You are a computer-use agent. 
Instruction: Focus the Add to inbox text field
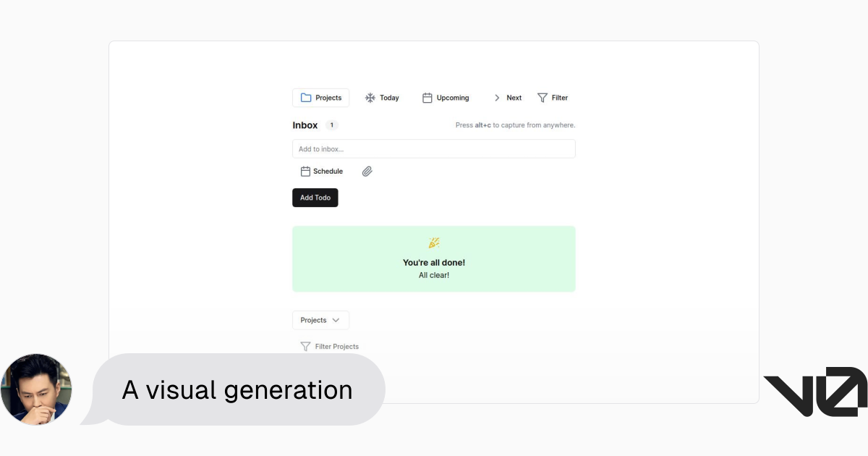(x=433, y=149)
